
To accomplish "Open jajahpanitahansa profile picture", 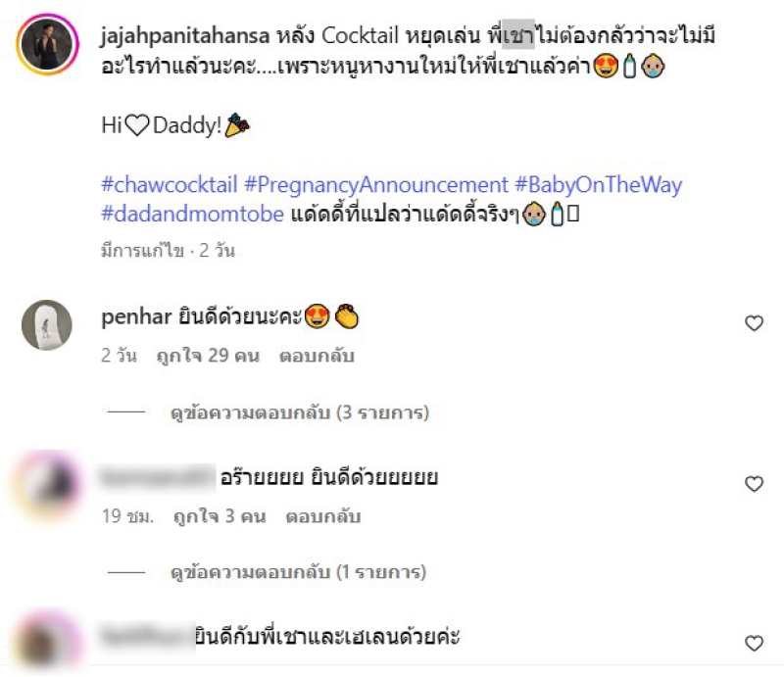I will pyautogui.click(x=47, y=44).
